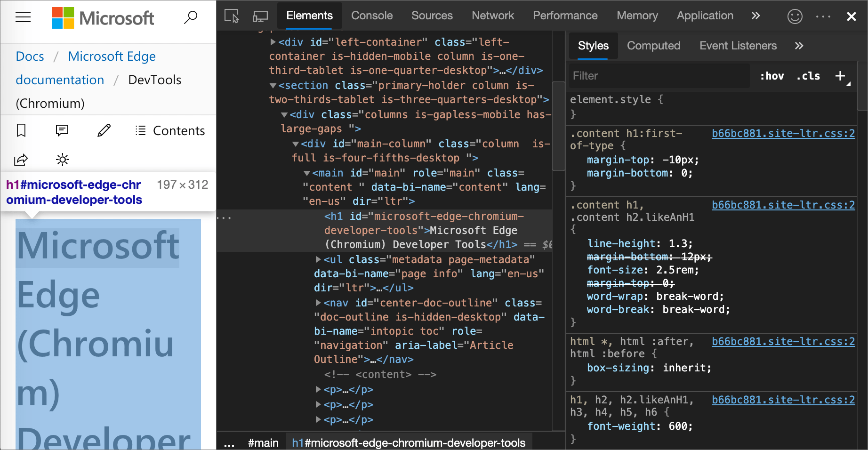Select the inspect element tool
Viewport: 868px width, 450px height.
click(x=232, y=16)
